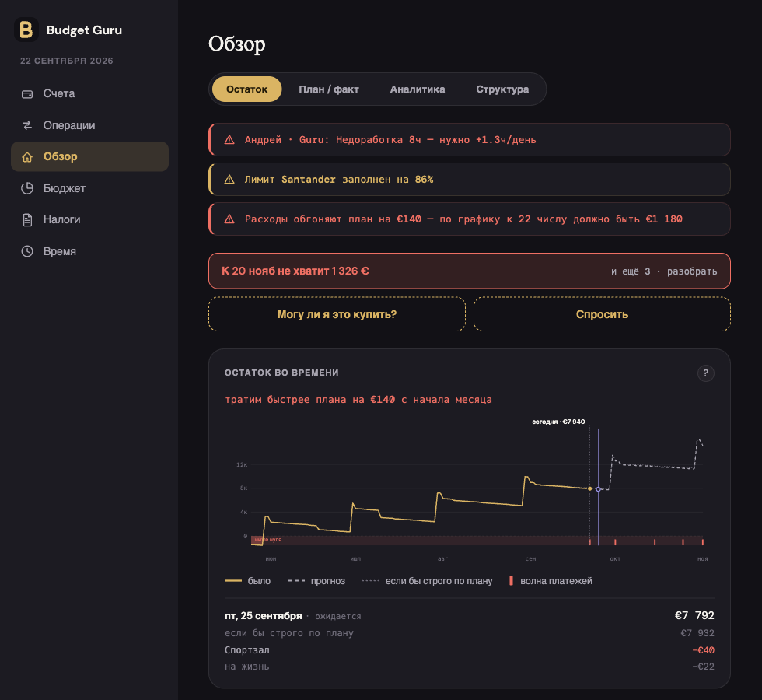Open the 'К 20 нояб не хватит' banner
This screenshot has height=700, width=762.
click(470, 271)
